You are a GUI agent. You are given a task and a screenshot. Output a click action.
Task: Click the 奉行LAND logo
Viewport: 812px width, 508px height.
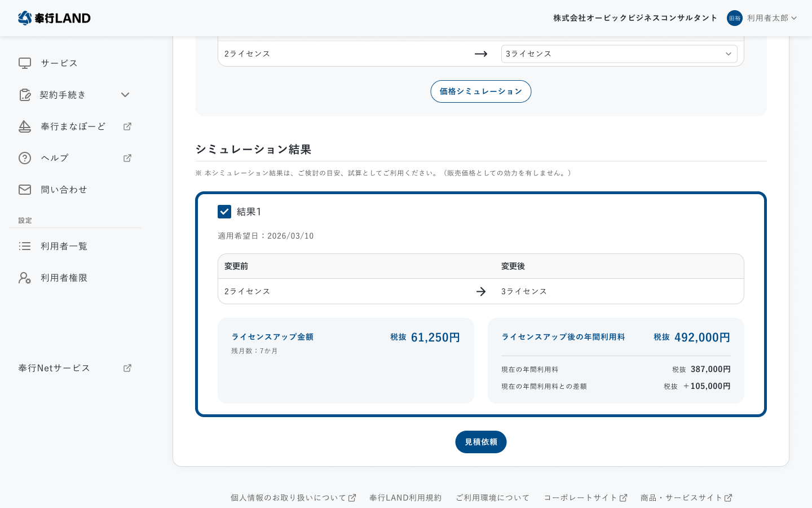54,18
